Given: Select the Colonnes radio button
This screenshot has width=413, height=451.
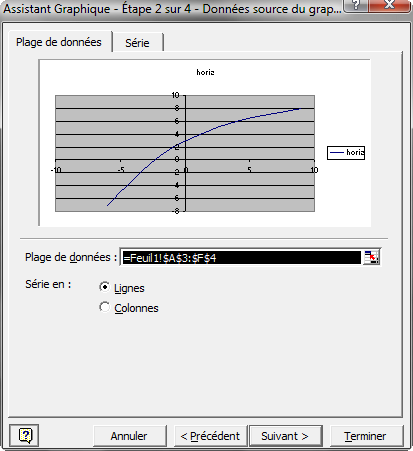Looking at the screenshot, I should pyautogui.click(x=105, y=307).
